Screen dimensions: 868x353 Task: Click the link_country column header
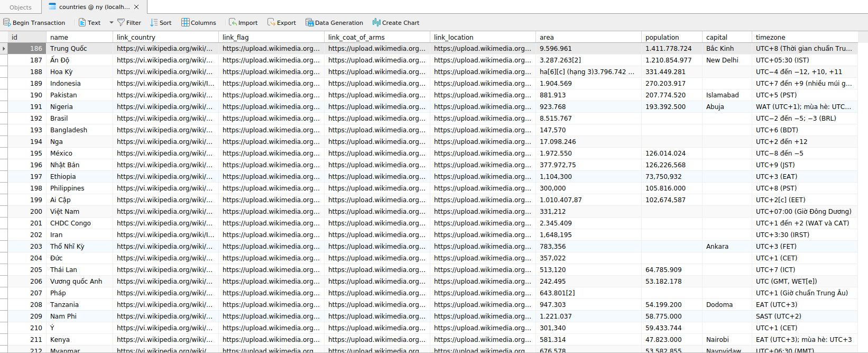(x=165, y=37)
